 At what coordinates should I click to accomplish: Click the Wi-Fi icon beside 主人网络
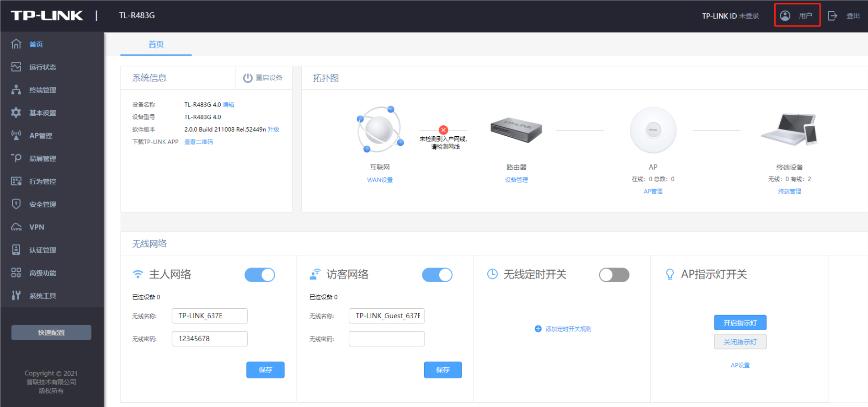tap(138, 274)
